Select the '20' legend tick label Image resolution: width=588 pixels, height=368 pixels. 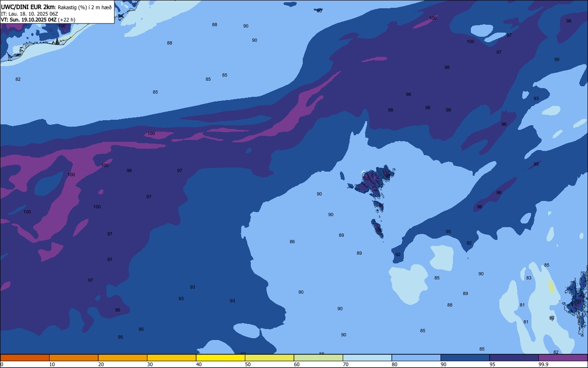[x=101, y=364]
